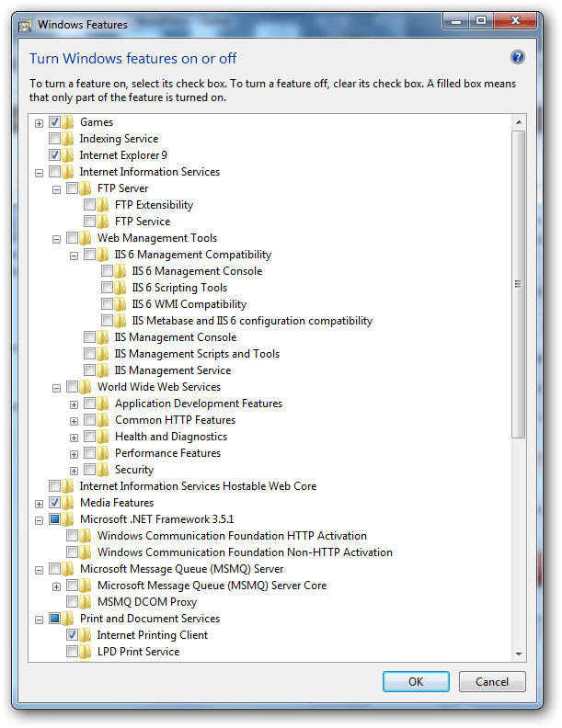Click the IIS 6 WMI Compatibility folder icon

tap(120, 304)
